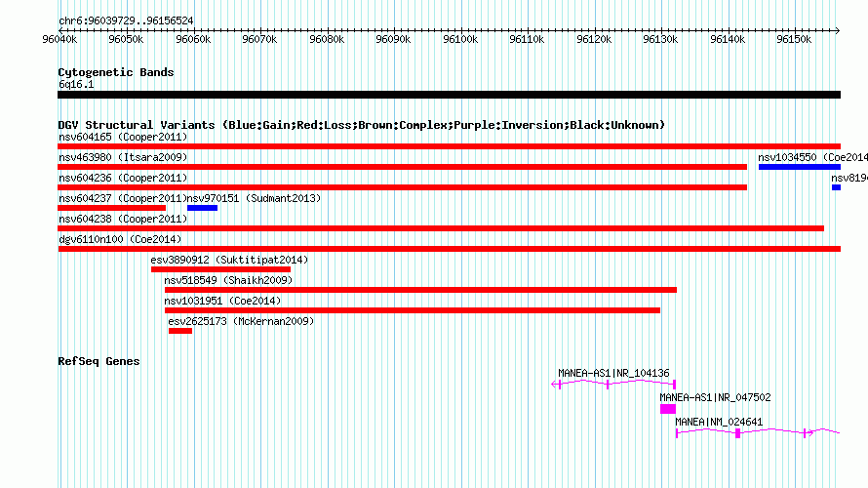The image size is (868, 488).
Task: Open the dgv6110n100 (Coe2014) label
Action: (120, 239)
